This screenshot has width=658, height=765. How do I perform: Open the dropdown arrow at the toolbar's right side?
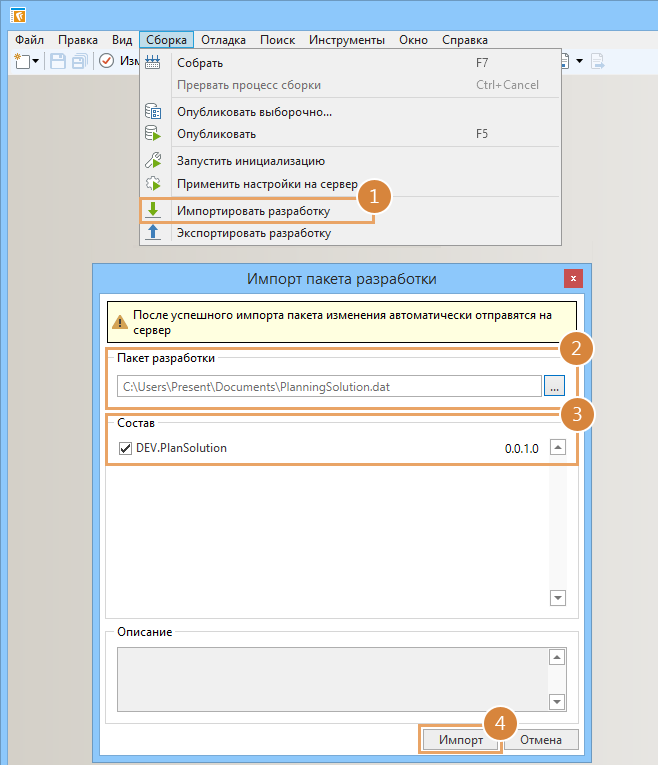point(579,62)
